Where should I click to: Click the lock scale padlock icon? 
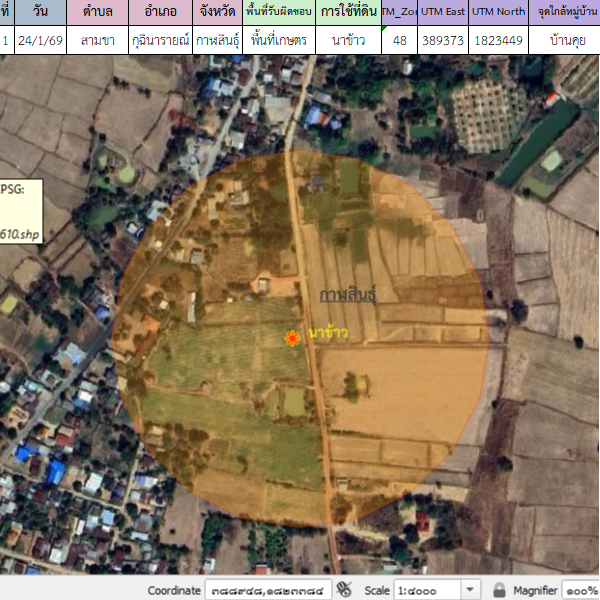pyautogui.click(x=499, y=589)
